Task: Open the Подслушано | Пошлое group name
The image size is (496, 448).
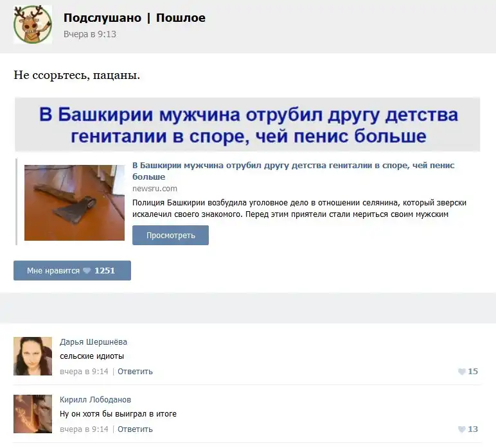Action: click(x=134, y=18)
